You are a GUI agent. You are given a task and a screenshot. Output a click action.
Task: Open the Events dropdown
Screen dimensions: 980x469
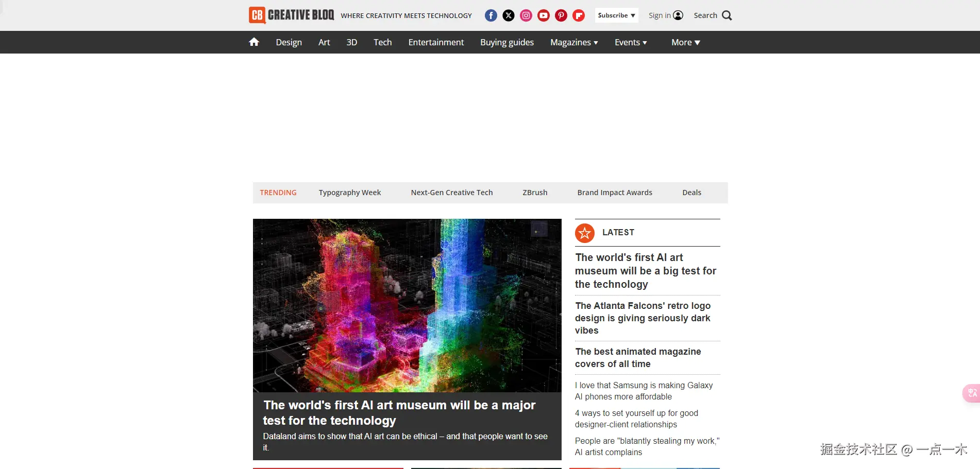[x=630, y=42]
